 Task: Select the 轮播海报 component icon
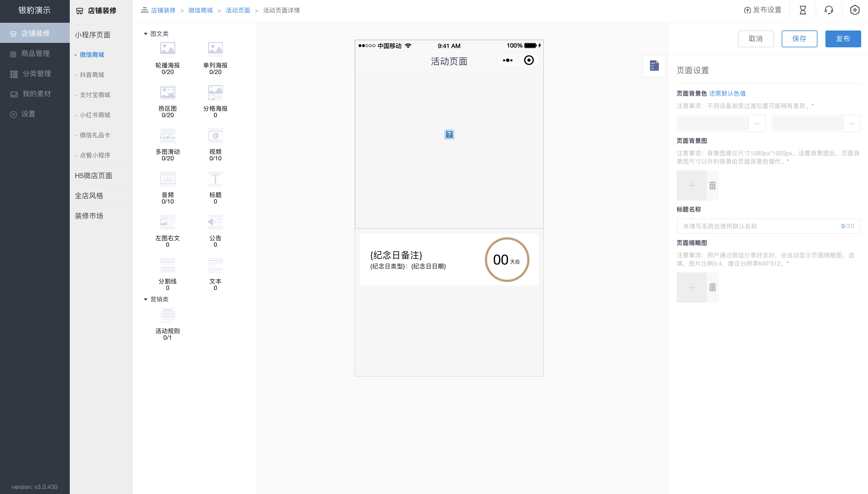pos(168,49)
